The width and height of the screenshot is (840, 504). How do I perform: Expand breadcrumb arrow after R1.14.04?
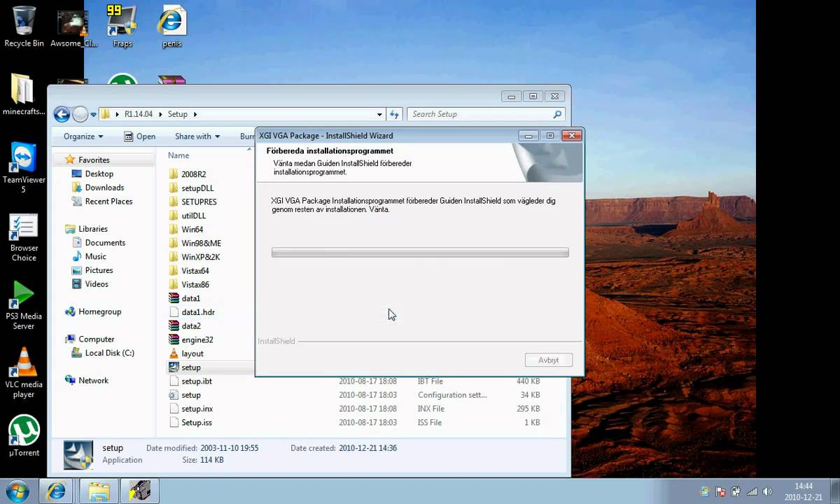161,114
